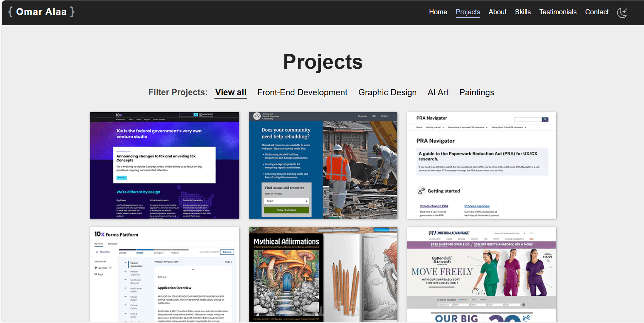This screenshot has width=644, height=323.
Task: Select the View all project filter
Action: (x=231, y=92)
